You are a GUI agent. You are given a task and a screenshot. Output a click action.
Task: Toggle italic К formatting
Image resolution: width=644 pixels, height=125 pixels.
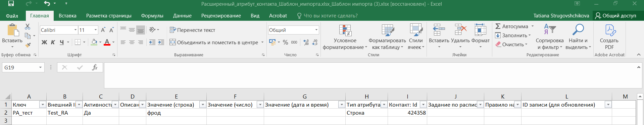53,42
